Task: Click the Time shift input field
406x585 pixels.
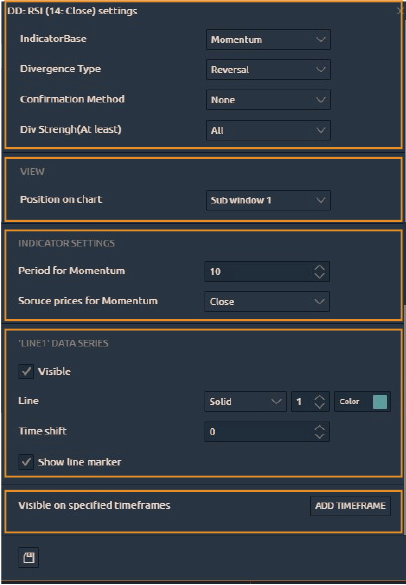Action: pyautogui.click(x=267, y=432)
